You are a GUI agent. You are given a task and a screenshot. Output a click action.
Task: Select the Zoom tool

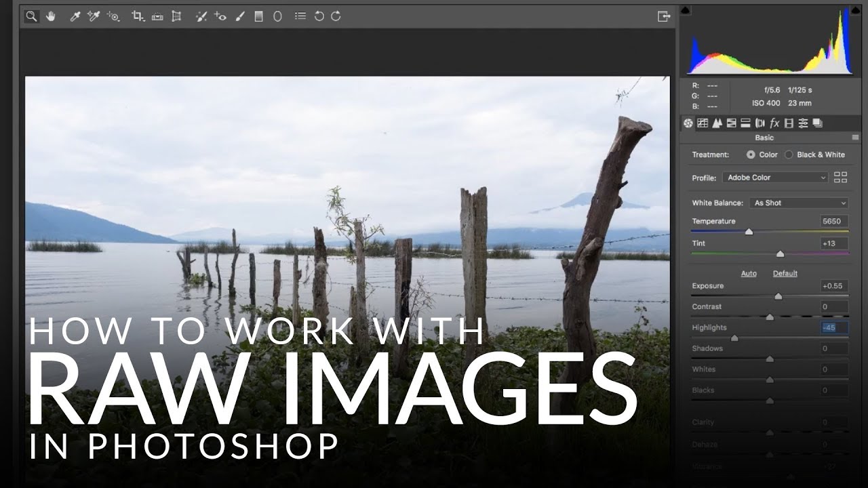(31, 16)
